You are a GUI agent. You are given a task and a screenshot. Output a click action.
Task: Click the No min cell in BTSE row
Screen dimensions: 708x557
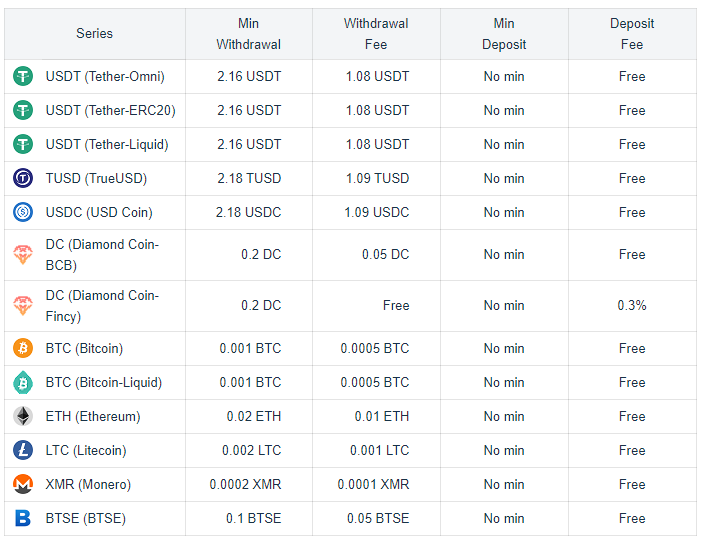(504, 518)
